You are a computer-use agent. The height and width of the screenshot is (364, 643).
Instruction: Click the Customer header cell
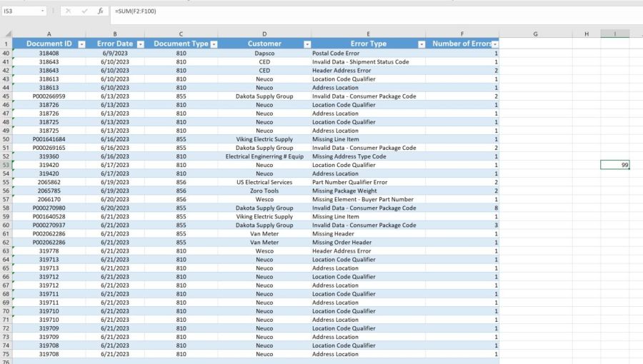pyautogui.click(x=264, y=44)
